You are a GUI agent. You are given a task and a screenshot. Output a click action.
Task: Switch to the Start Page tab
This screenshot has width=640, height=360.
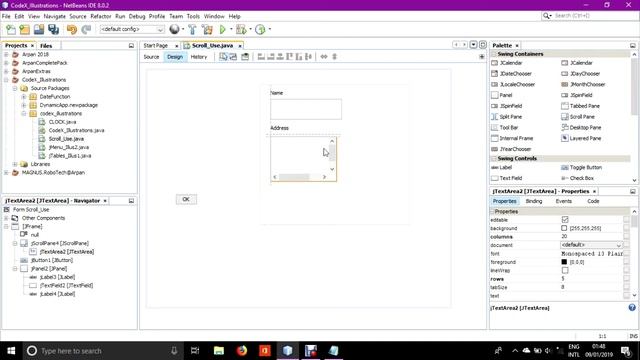[x=156, y=46]
